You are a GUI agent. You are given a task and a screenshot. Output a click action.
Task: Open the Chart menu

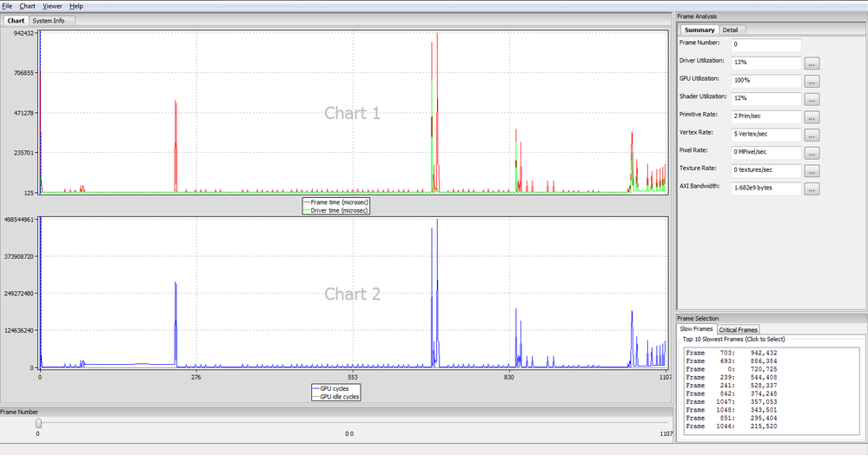[x=27, y=6]
